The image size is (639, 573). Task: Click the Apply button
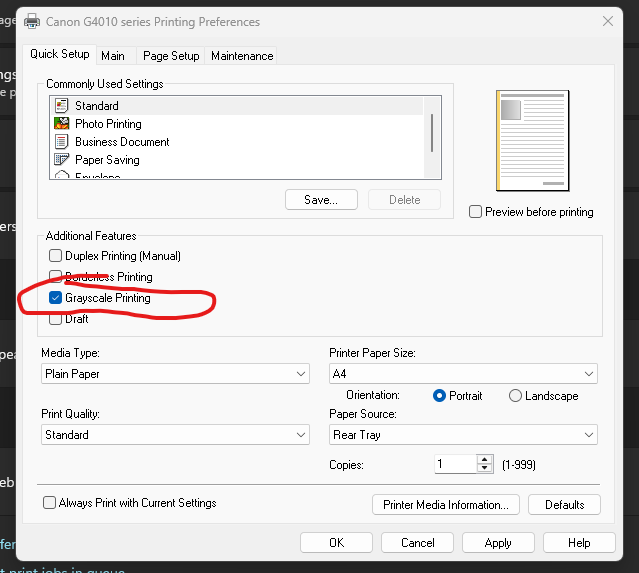[498, 542]
